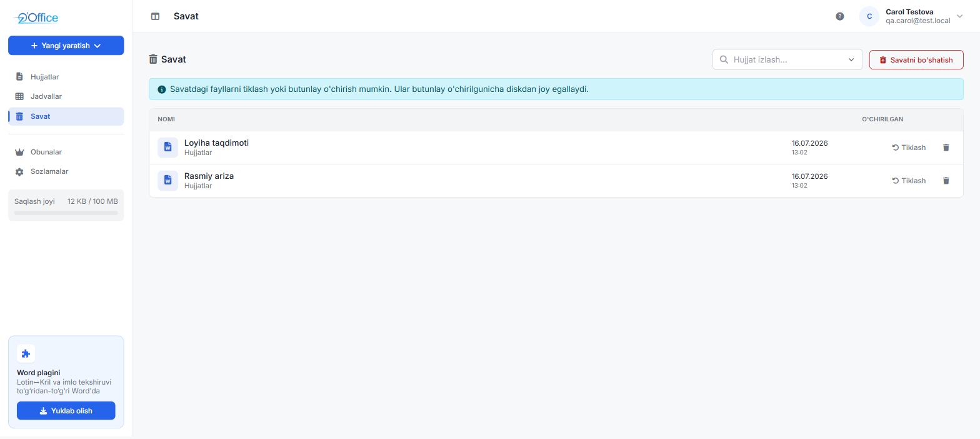The width and height of the screenshot is (980, 439).
Task: Click the Savat trash icon in sidebar
Action: pos(19,116)
